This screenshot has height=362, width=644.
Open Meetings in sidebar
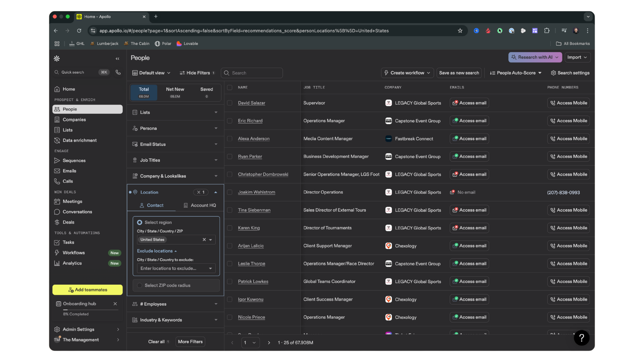88,201
